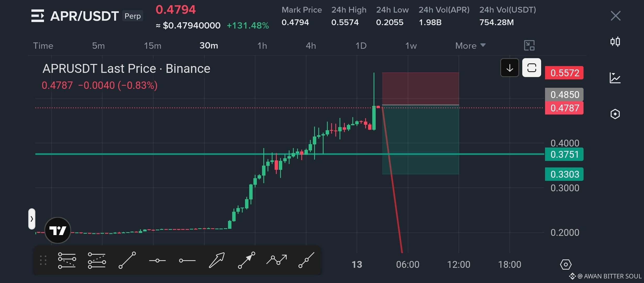Tap the white rounded-square reset view button
The image size is (644, 283).
tap(531, 68)
